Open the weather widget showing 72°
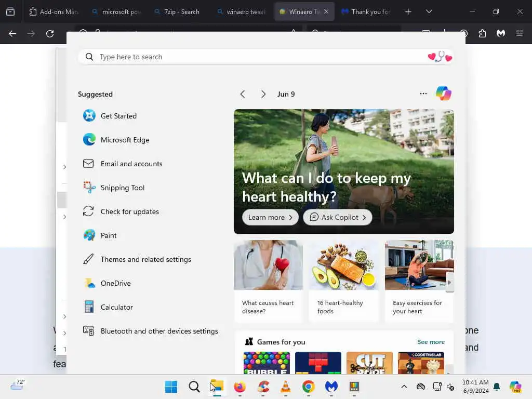 pyautogui.click(x=17, y=385)
